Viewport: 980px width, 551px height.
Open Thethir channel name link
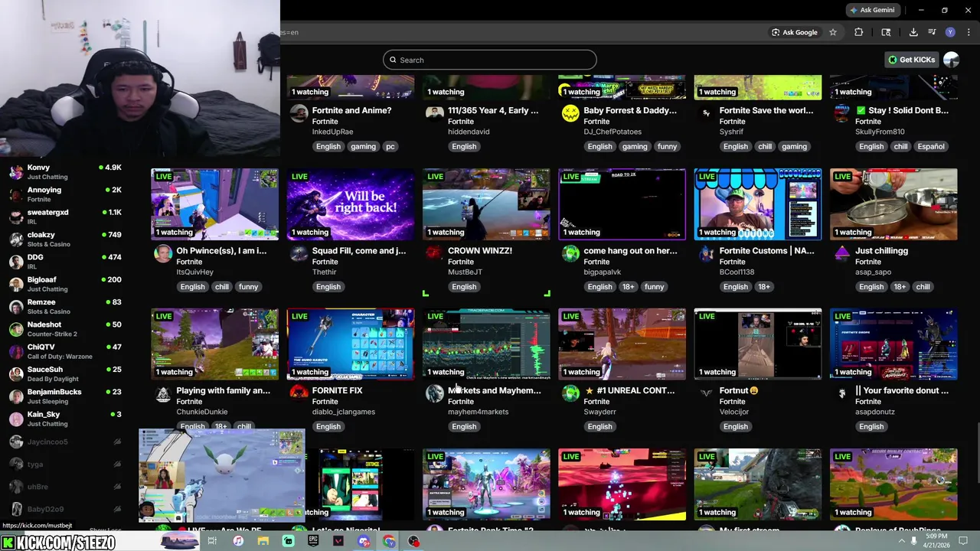click(324, 272)
